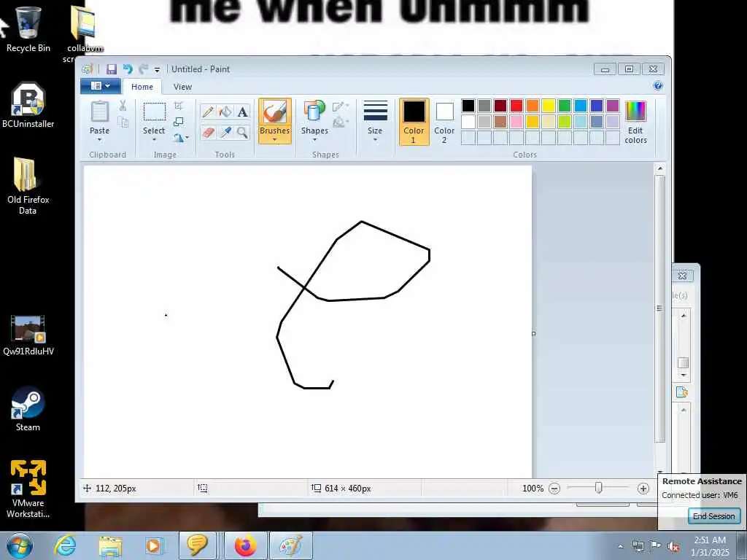Select the Recycle Bin desktop icon

click(x=28, y=28)
